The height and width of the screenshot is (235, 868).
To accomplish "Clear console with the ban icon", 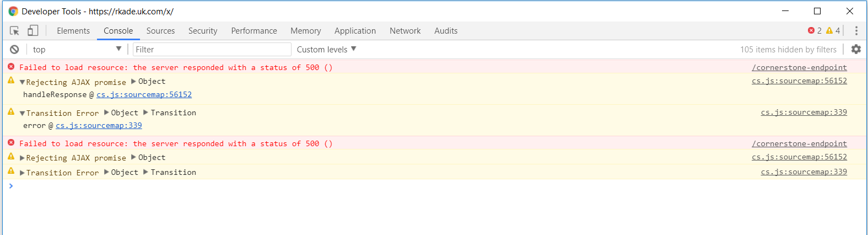I will tap(14, 50).
